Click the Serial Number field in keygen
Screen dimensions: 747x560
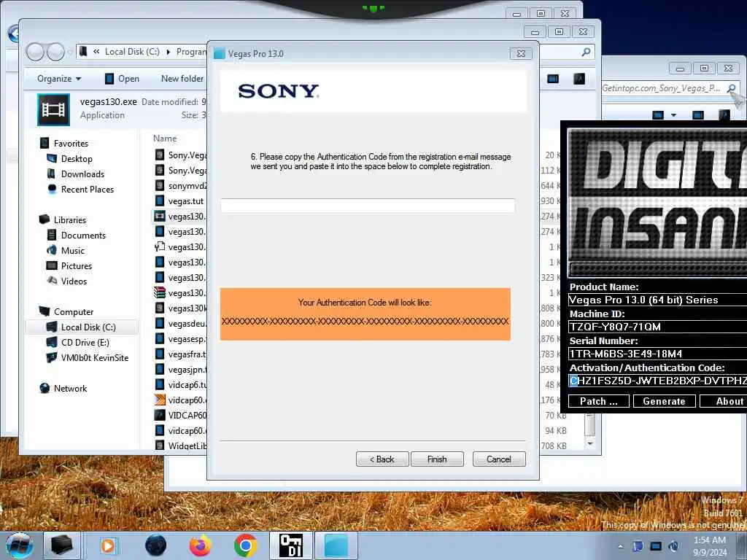coord(657,354)
